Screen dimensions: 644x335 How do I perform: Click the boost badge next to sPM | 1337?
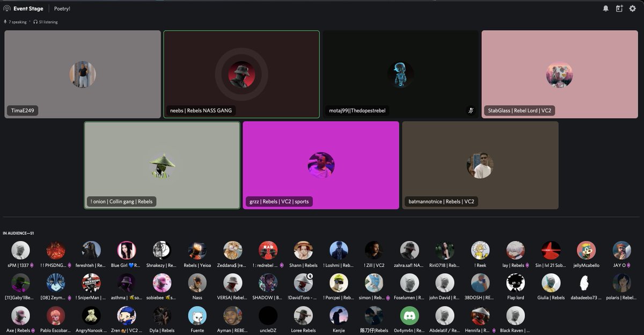[32, 265]
